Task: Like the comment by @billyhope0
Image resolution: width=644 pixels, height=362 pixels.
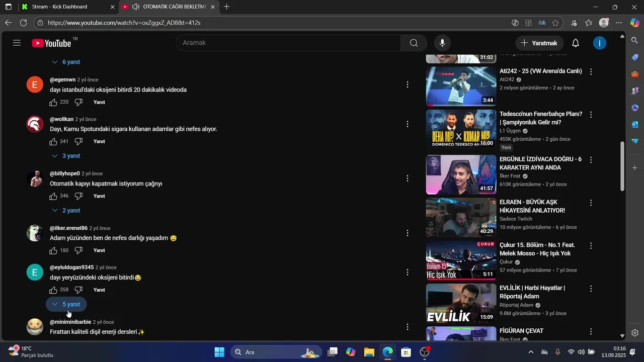Action: (x=53, y=196)
